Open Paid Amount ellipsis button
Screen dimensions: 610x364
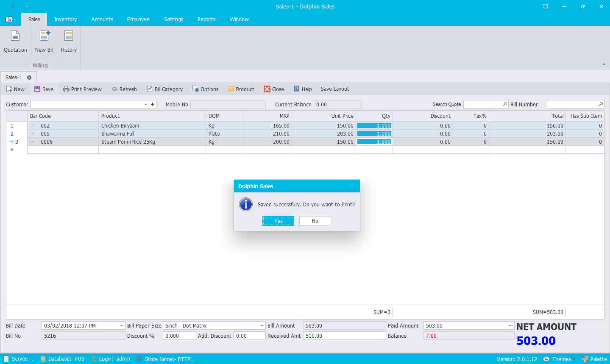coord(511,325)
